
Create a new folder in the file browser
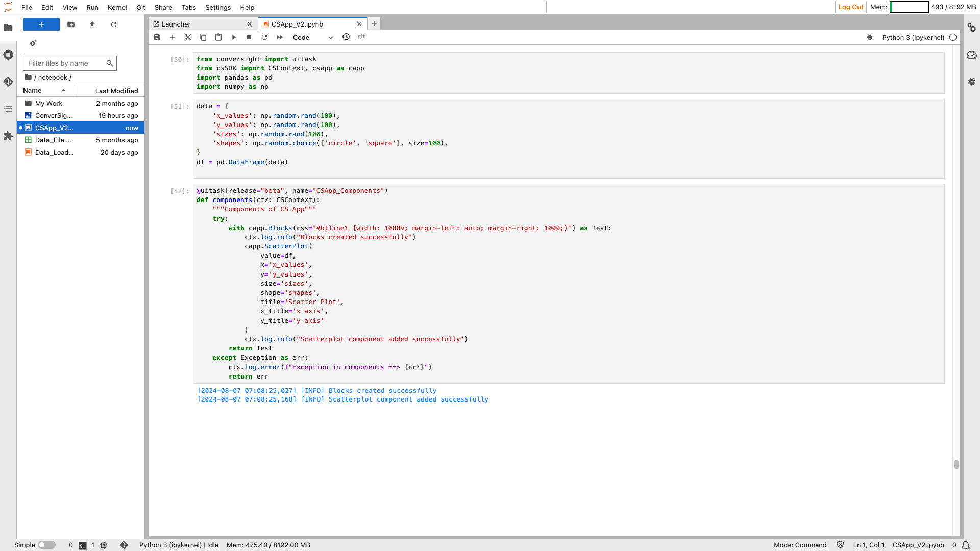[x=71, y=24]
